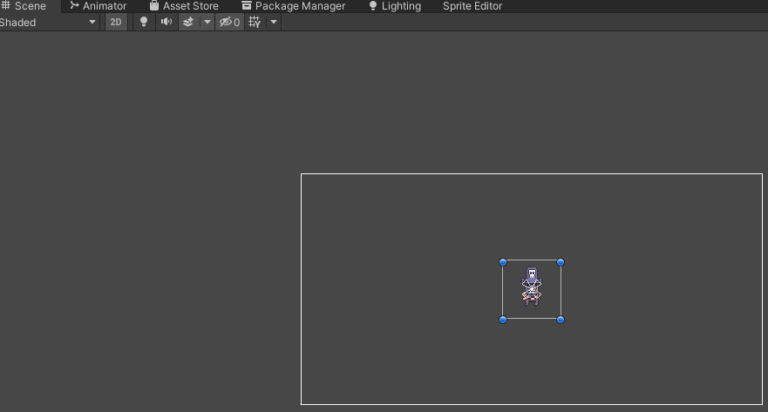Open the Sprite Editor tab

[x=472, y=6]
